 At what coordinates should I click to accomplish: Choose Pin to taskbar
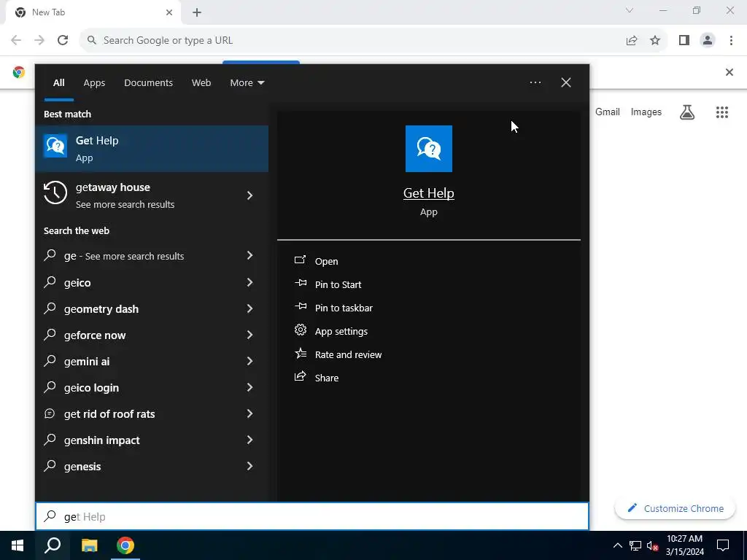pos(333,308)
